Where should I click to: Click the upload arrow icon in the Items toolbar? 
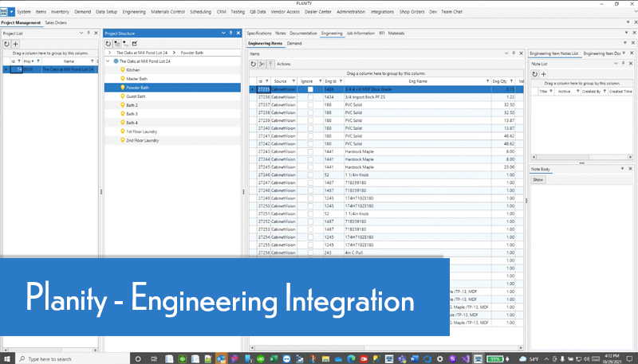coord(270,64)
